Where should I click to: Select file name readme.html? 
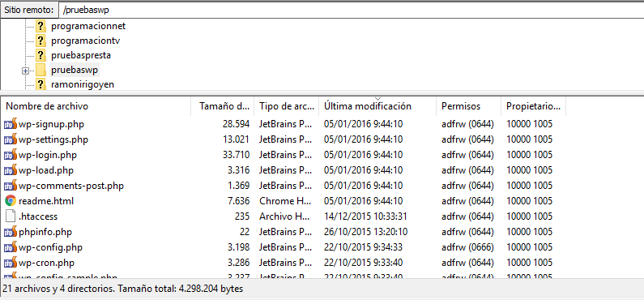click(x=46, y=201)
